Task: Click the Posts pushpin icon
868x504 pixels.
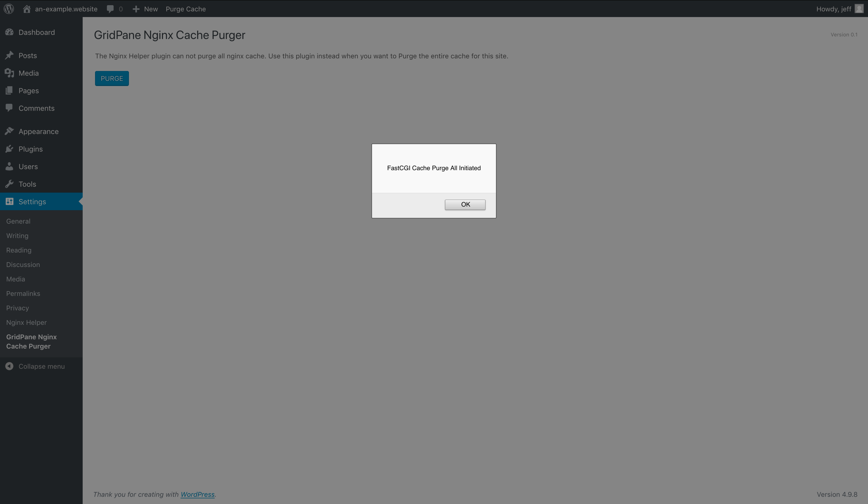Action: tap(9, 55)
